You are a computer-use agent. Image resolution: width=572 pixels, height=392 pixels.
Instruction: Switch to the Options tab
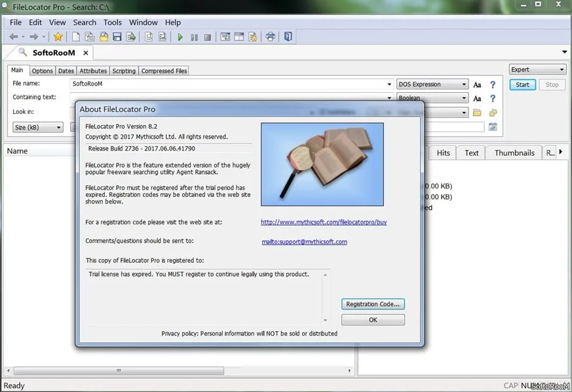(43, 71)
